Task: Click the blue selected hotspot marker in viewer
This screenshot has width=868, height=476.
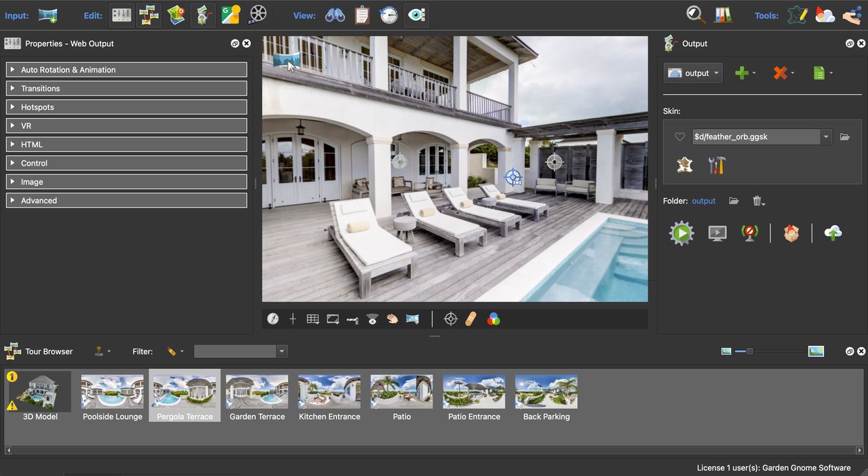Action: [x=513, y=178]
